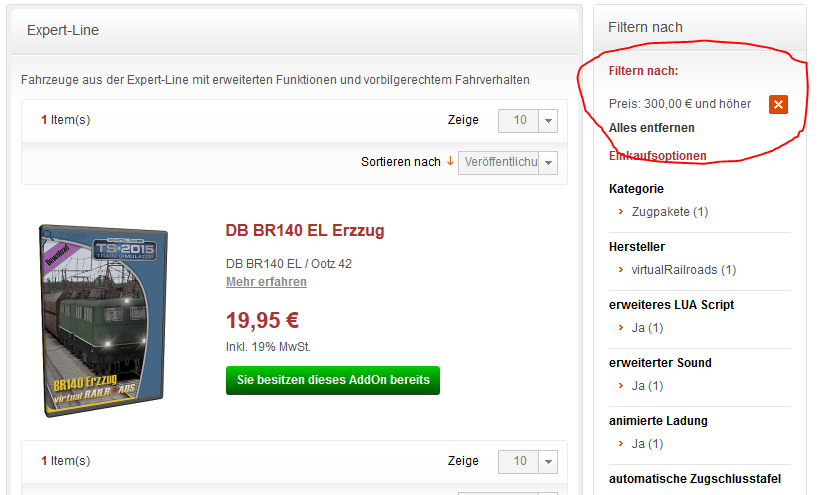838x495 pixels.
Task: Open the BR140 Erzzug box cover image
Action: (x=104, y=321)
